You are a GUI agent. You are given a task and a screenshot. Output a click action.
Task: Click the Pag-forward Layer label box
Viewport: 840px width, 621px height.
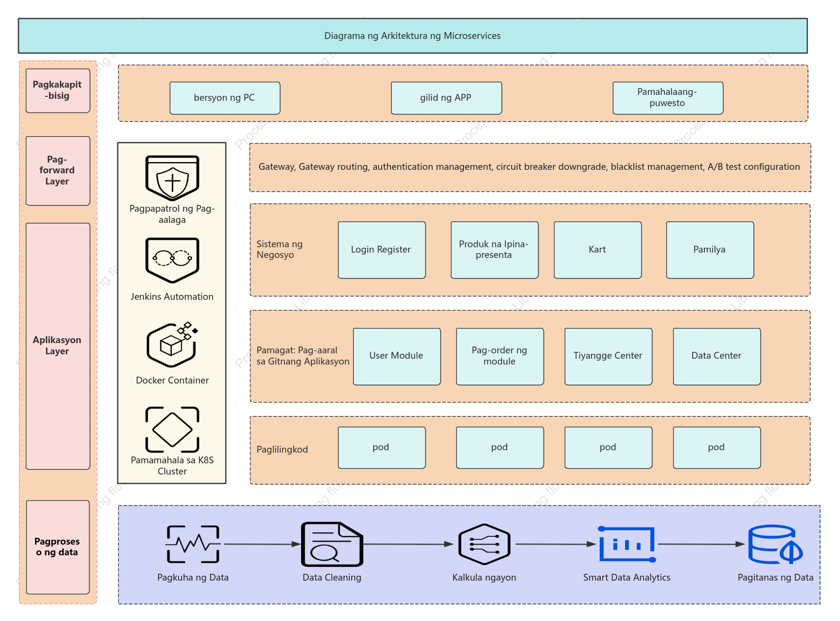pyautogui.click(x=57, y=171)
